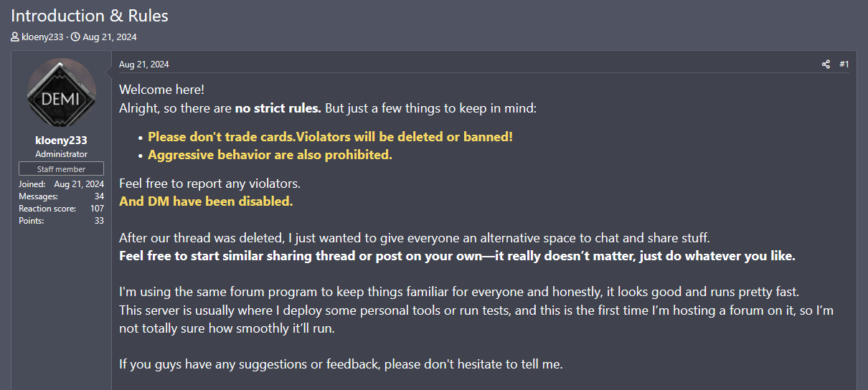This screenshot has width=868, height=390.
Task: Click the share icon on the post
Action: point(826,65)
